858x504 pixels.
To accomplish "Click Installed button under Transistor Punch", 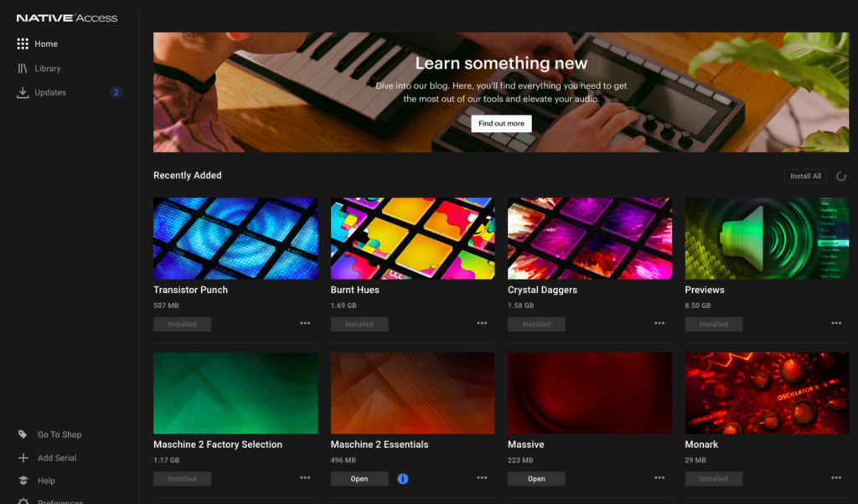I will click(x=182, y=324).
